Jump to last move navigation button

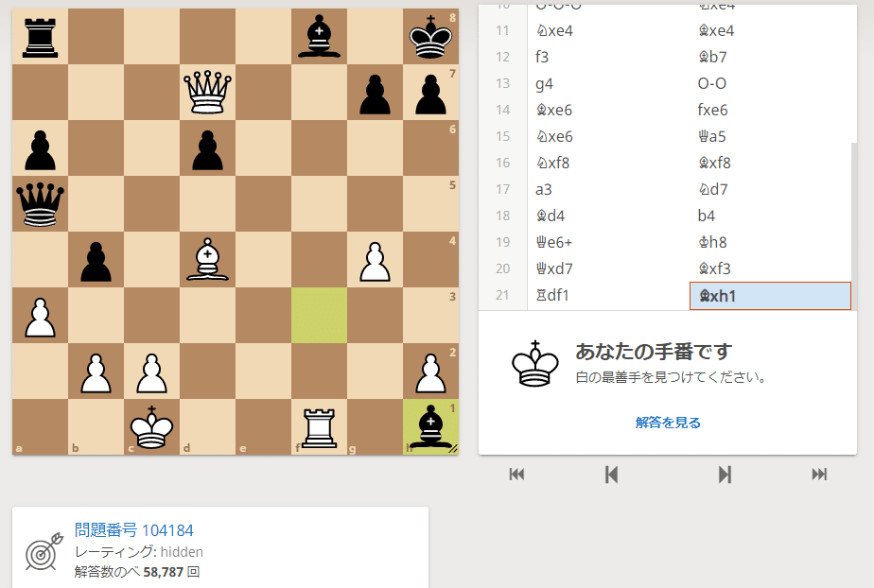819,475
